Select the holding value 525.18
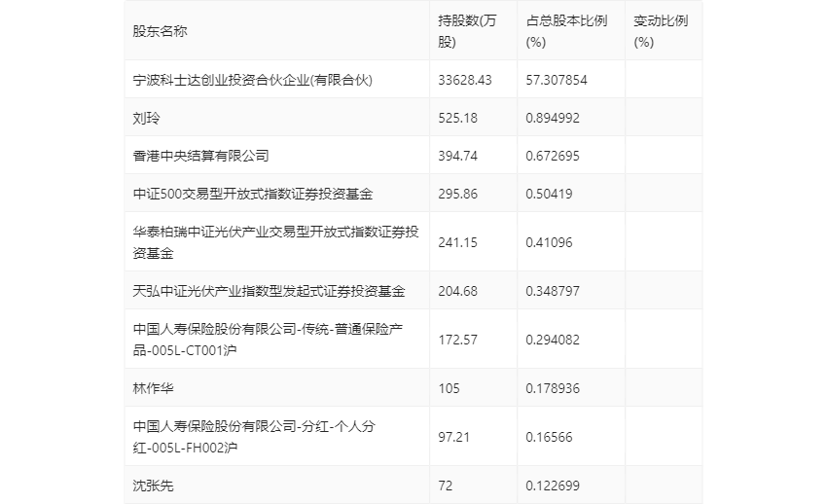Viewport: 827px width, 504px height. pos(458,118)
